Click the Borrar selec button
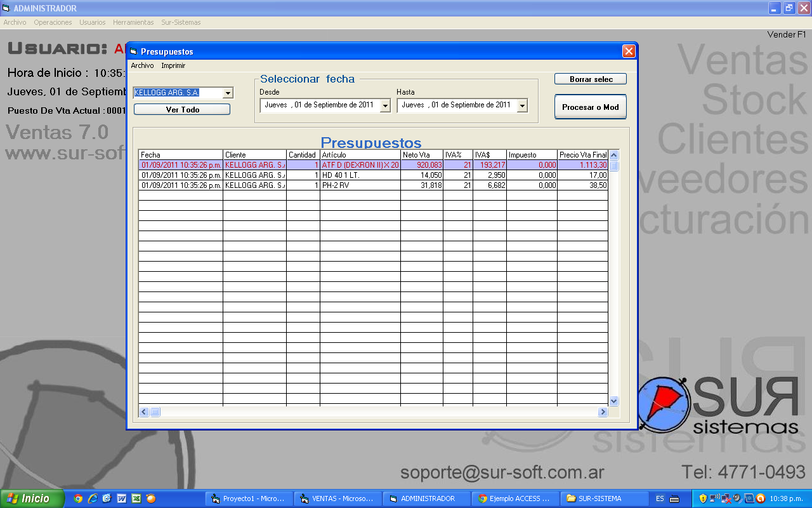This screenshot has height=508, width=812. [591, 79]
